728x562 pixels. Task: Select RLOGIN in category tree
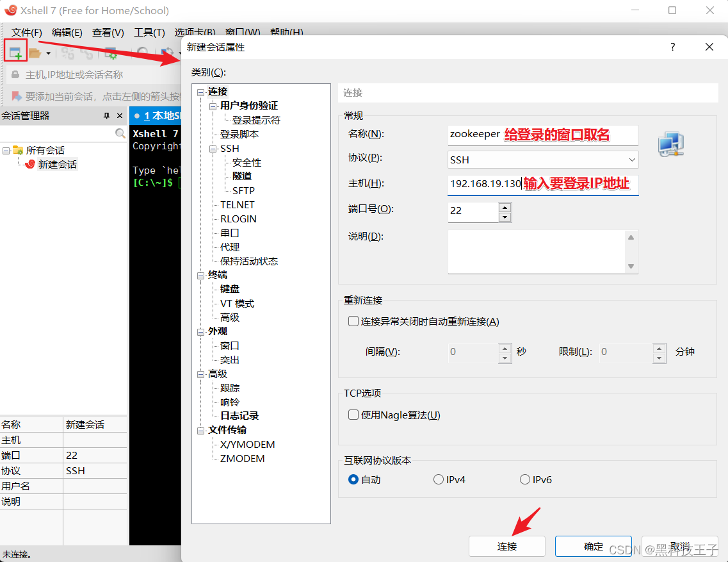tap(238, 219)
